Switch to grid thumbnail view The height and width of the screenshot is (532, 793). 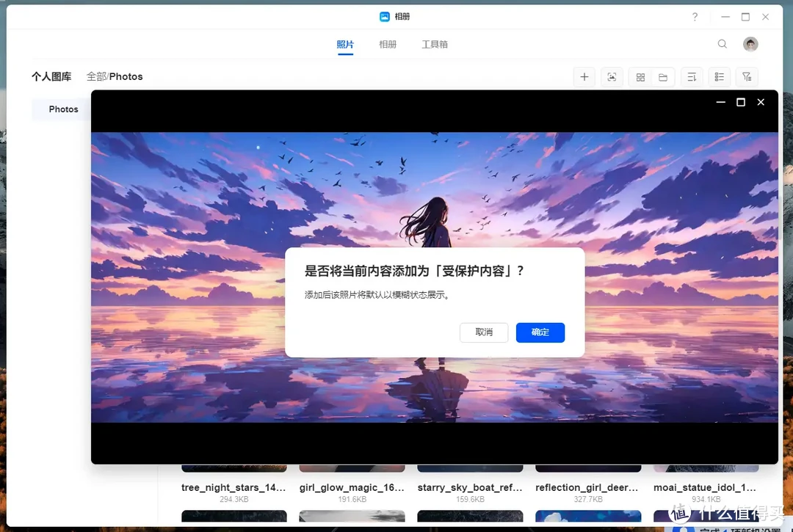pyautogui.click(x=640, y=76)
